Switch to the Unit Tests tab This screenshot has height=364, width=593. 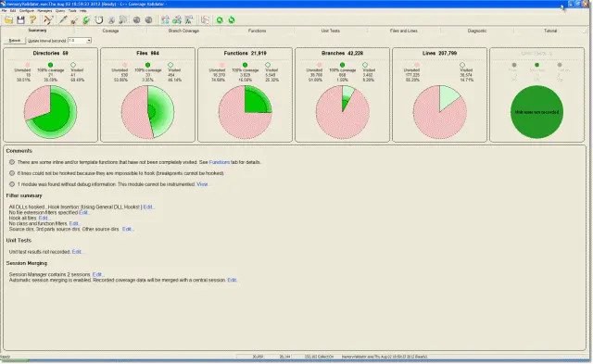(331, 31)
